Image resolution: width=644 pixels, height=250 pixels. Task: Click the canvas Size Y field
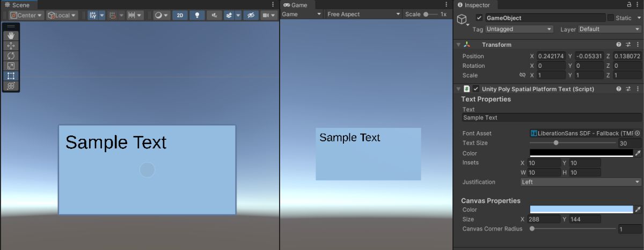click(585, 219)
